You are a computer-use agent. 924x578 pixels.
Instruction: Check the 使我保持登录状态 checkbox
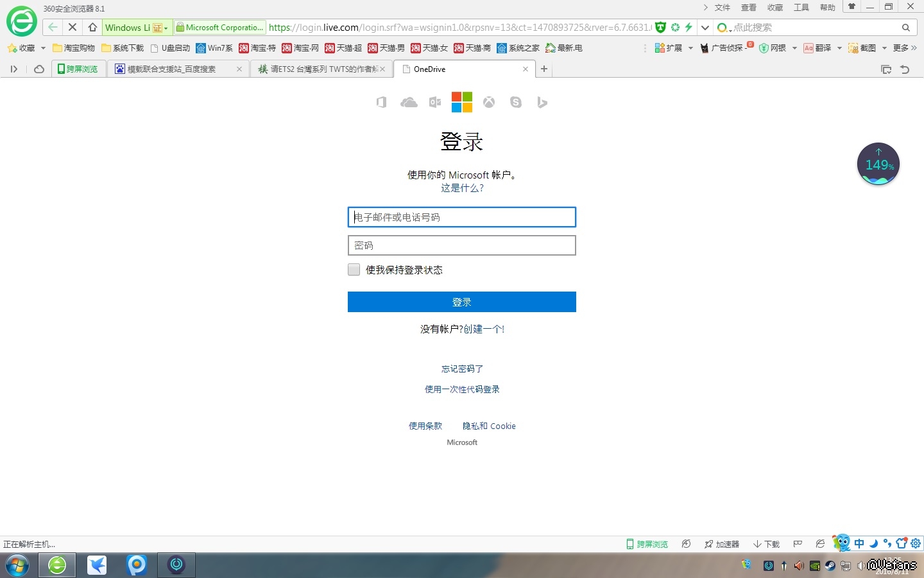[354, 270]
